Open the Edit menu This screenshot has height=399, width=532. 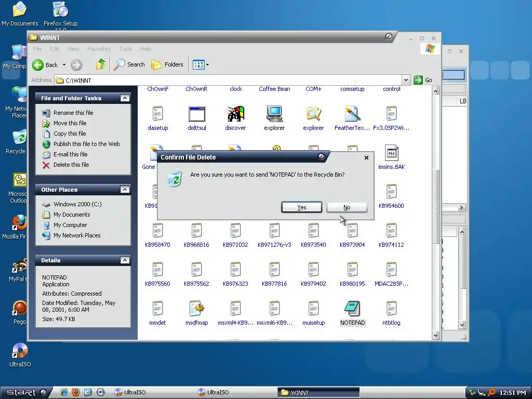tap(55, 49)
